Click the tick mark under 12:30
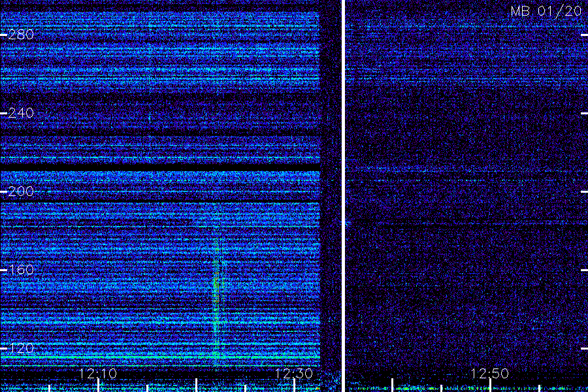Image resolution: width=588 pixels, height=392 pixels. click(x=295, y=385)
